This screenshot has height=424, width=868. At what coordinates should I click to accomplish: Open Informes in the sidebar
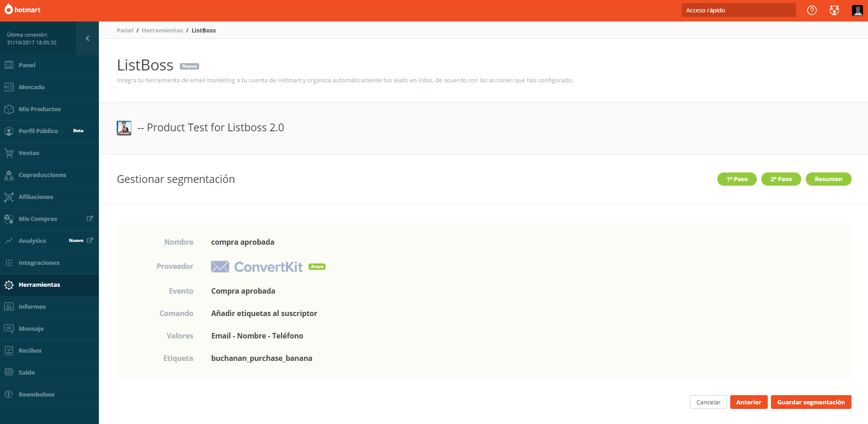49,307
